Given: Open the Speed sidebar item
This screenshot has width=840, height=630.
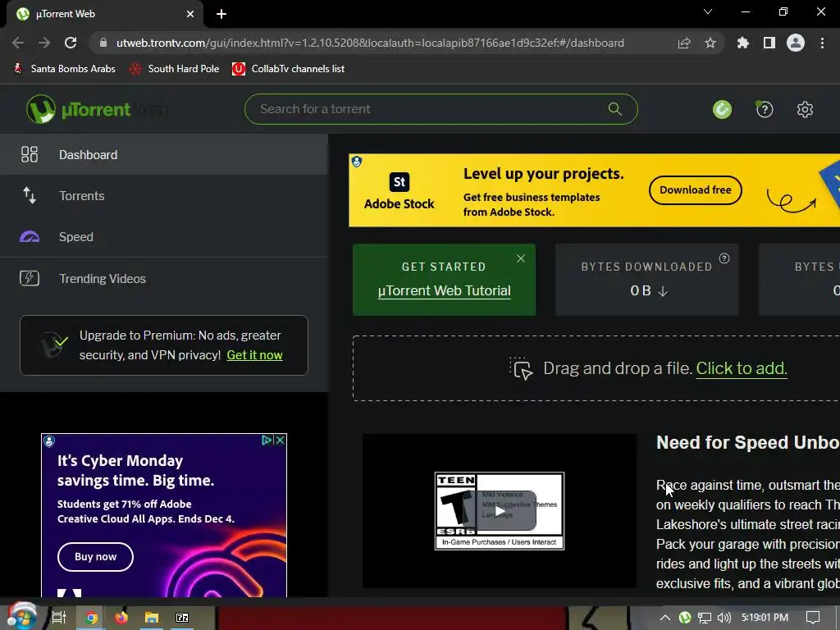Looking at the screenshot, I should (163, 237).
